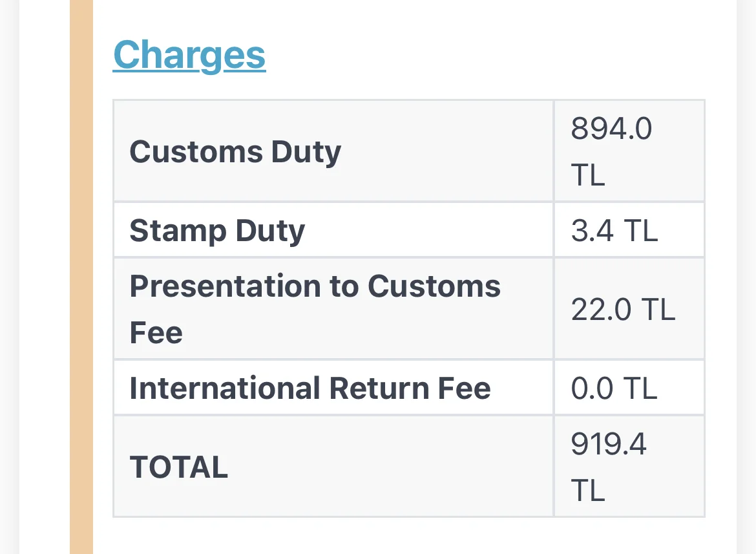Click the orange vertical bar on left
756x554 pixels.
click(x=81, y=277)
